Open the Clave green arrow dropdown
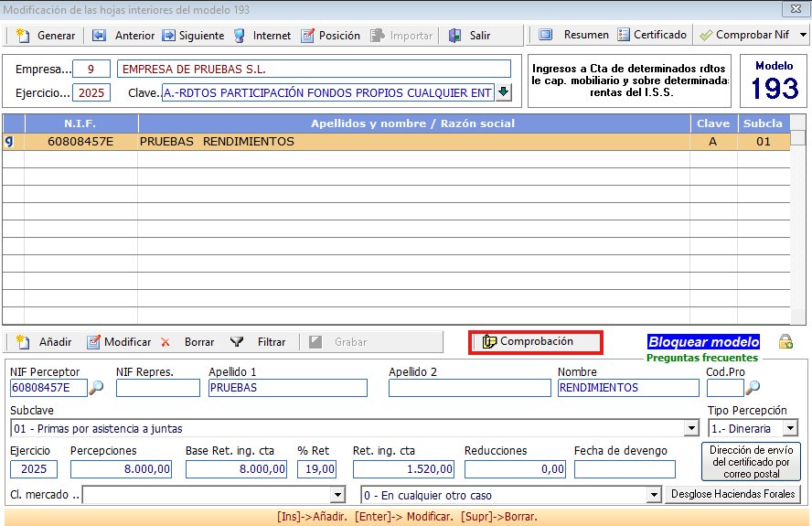 click(503, 92)
